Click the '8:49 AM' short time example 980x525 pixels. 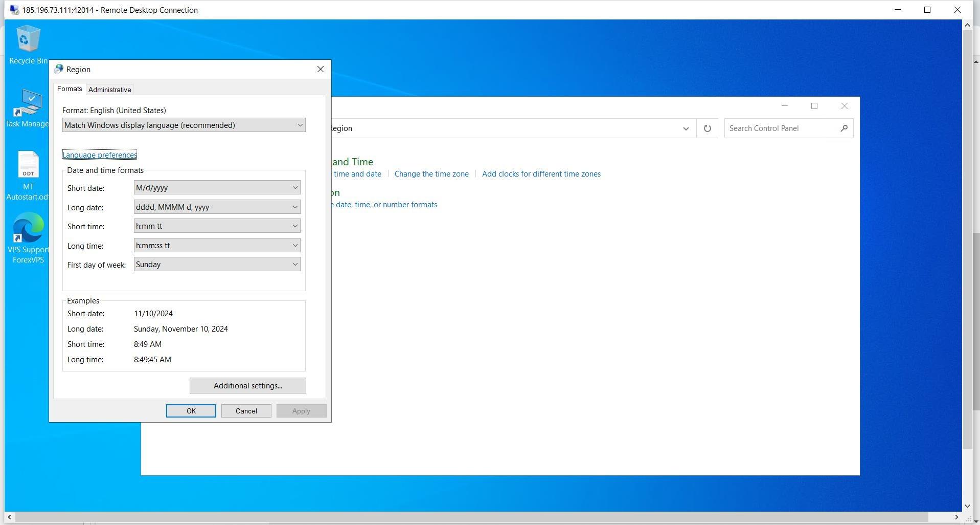pyautogui.click(x=148, y=344)
